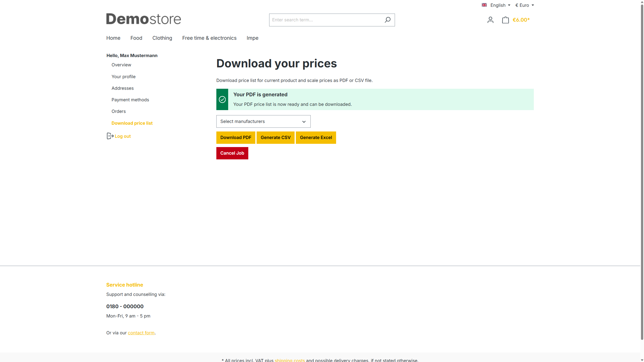Click the cart total €6.00*
The image size is (644, 362).
coord(521,20)
